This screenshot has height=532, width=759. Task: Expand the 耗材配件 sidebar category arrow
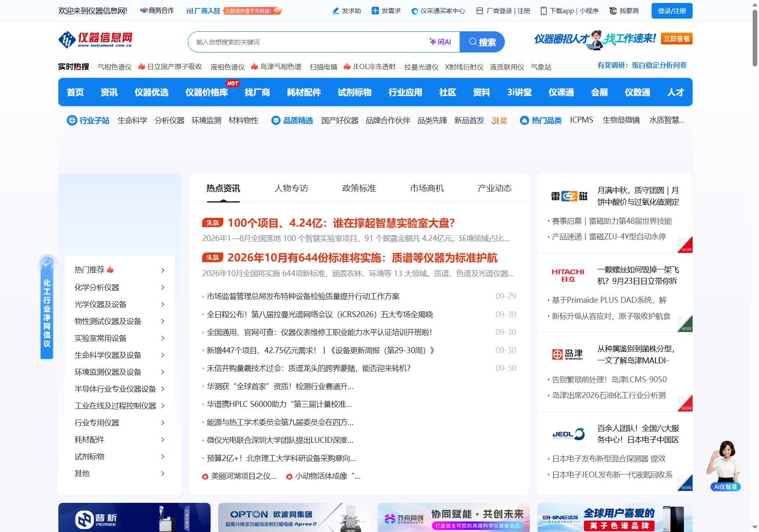163,440
